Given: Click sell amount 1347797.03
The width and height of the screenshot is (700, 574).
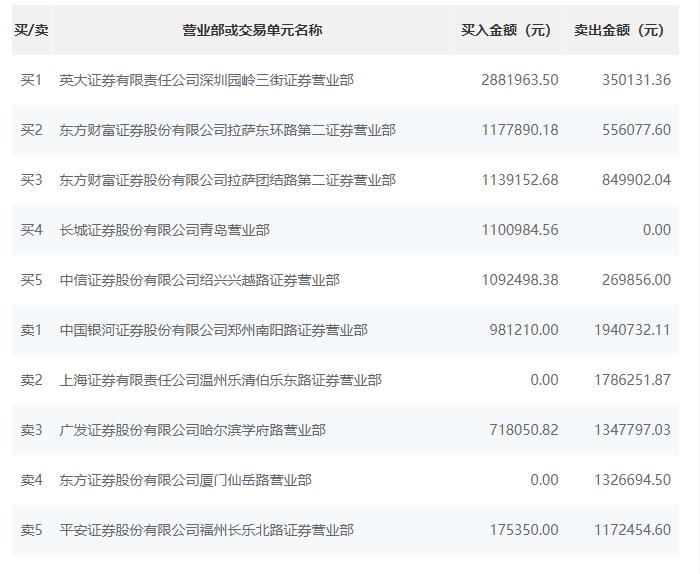Looking at the screenshot, I should click(x=632, y=430).
